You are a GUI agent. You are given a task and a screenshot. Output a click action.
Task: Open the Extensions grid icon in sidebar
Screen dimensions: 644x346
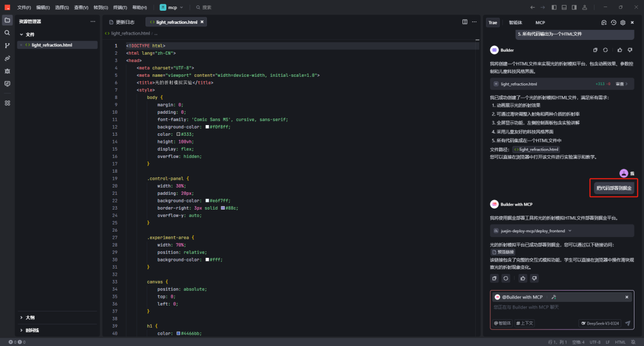(x=7, y=103)
